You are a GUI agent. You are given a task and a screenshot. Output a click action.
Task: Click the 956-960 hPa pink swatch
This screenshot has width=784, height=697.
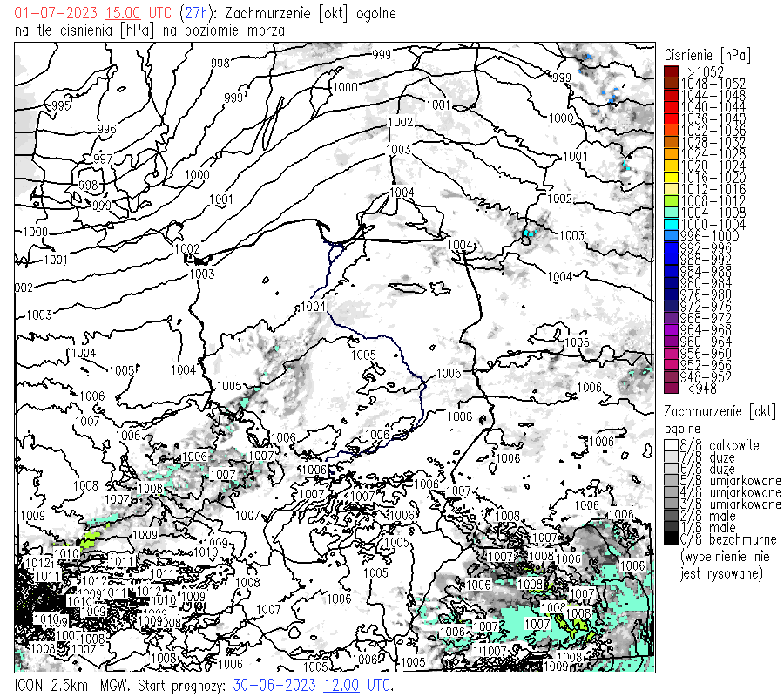(671, 354)
